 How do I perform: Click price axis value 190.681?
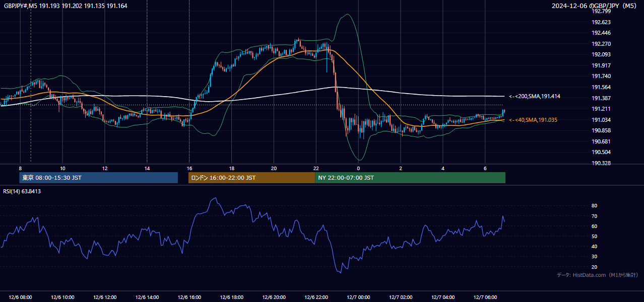tap(601, 141)
